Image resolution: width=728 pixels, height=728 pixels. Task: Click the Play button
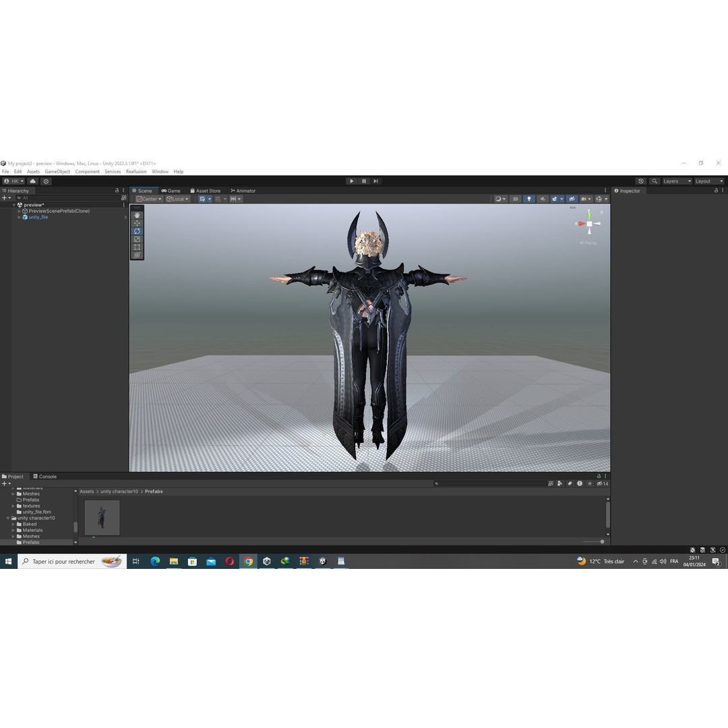[351, 181]
